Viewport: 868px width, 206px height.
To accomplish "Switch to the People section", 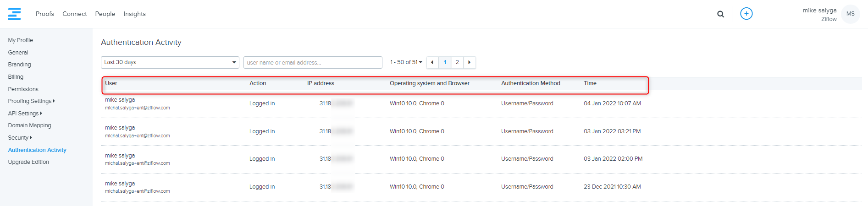I will [105, 14].
